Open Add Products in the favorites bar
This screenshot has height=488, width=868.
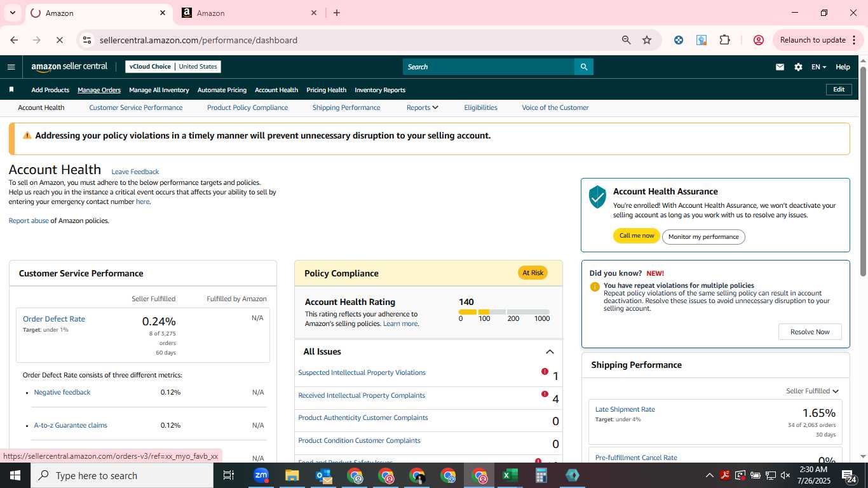tap(50, 90)
